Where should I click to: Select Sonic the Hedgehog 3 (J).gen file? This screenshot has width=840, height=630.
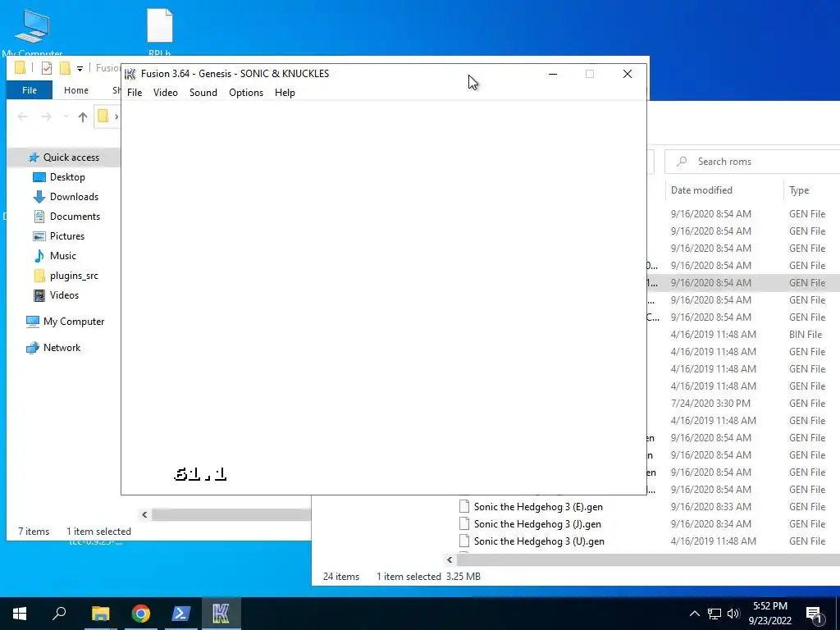[537, 524]
